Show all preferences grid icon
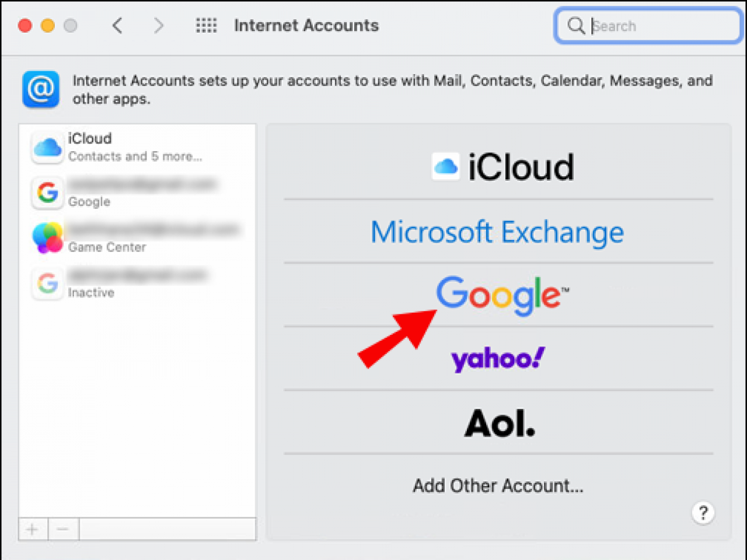 pyautogui.click(x=206, y=26)
